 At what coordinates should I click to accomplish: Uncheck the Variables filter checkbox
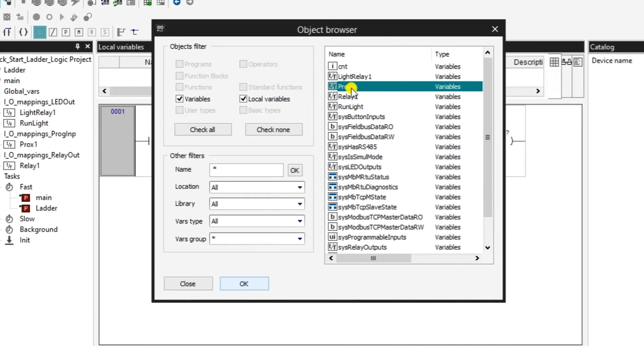tap(180, 99)
